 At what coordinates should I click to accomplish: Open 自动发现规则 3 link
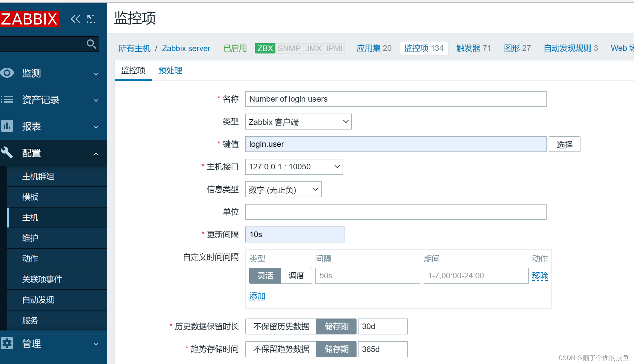coord(571,48)
